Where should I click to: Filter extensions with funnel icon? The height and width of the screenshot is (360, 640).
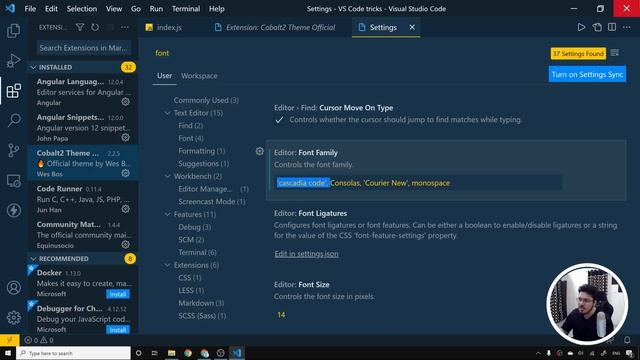(80, 27)
